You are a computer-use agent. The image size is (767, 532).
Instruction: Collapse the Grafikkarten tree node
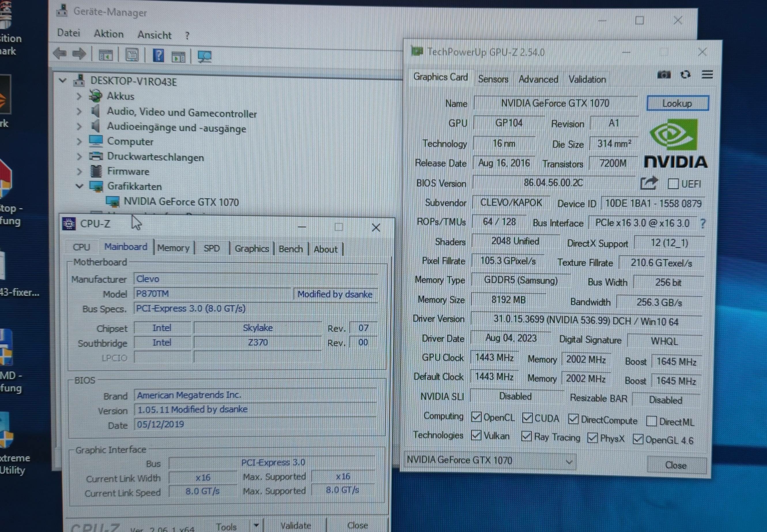79,186
